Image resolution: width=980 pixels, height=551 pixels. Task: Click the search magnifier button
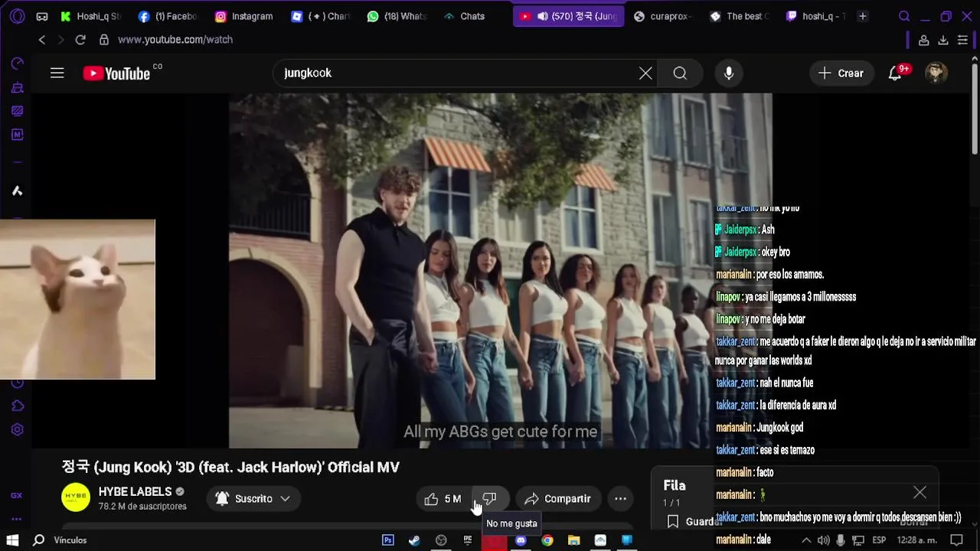tap(680, 73)
